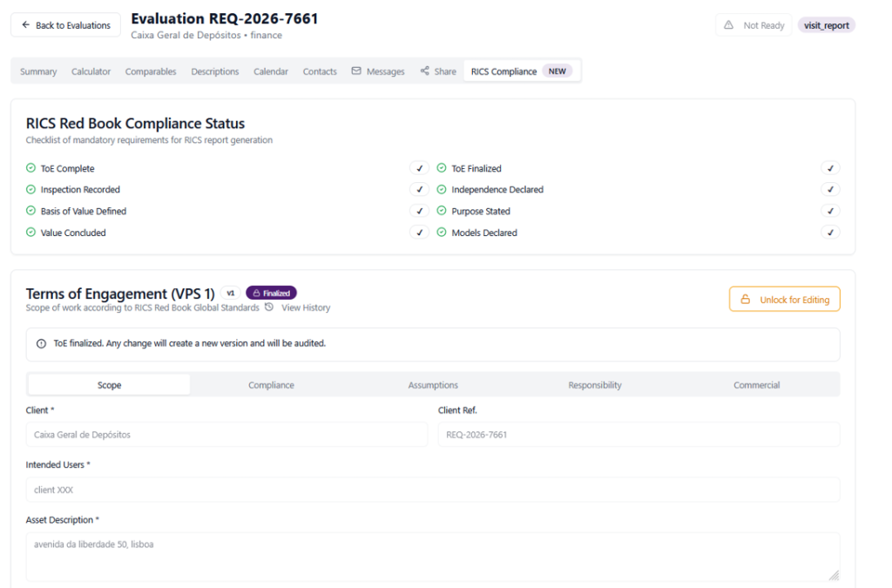Viewport: 892px width, 588px height.
Task: Click green check icon beside ToE Complete
Action: point(30,168)
